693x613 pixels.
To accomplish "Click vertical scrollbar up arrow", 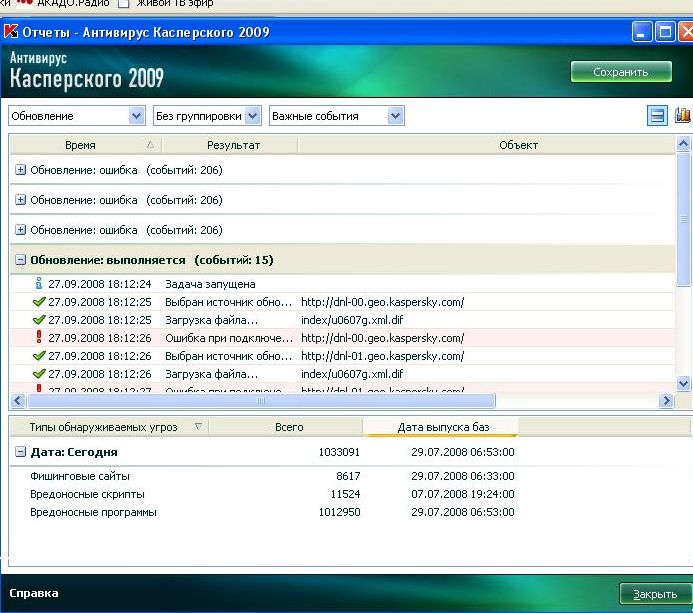I will [683, 144].
